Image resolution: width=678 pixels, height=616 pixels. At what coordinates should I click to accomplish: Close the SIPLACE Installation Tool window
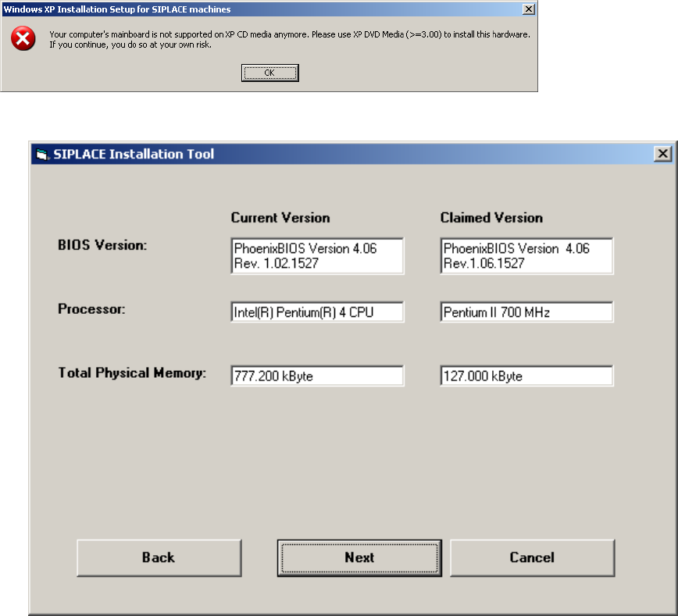tap(663, 154)
